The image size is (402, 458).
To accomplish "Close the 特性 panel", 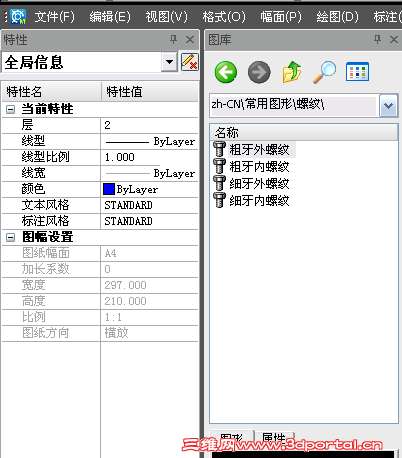I will click(x=190, y=40).
